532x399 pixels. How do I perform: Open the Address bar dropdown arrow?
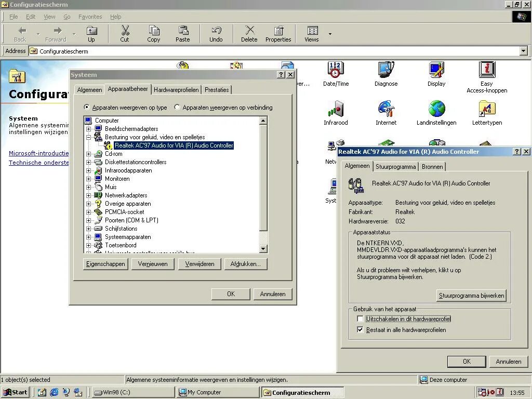(524, 51)
